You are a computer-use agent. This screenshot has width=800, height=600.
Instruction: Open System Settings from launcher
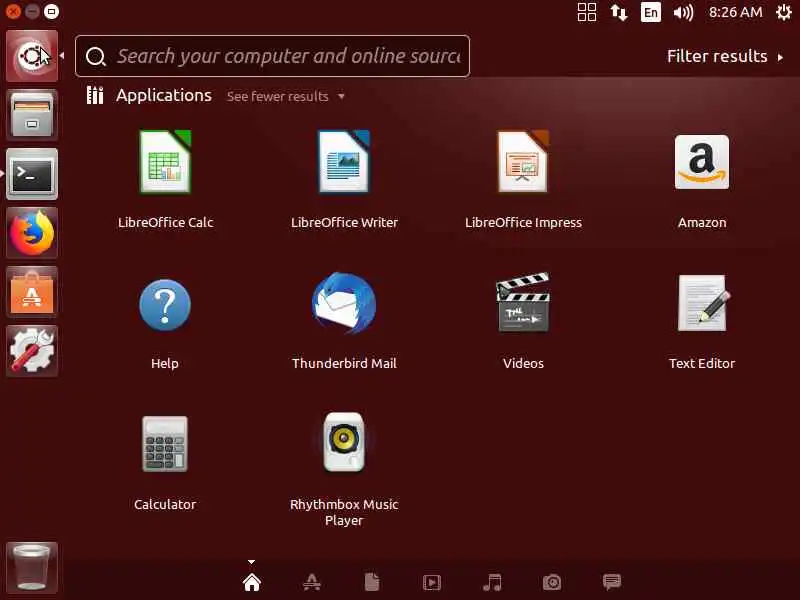click(x=32, y=351)
